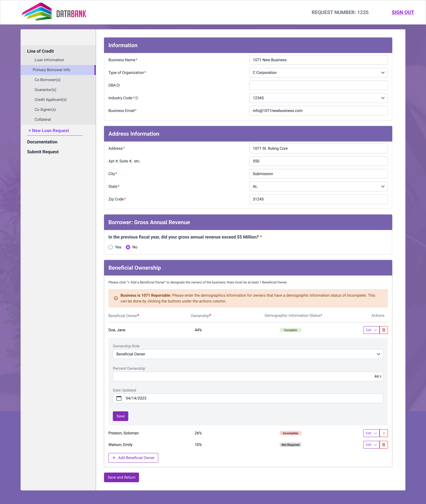Click the Not Required status badge
Viewport: 426px width, 504px height.
tap(290, 445)
